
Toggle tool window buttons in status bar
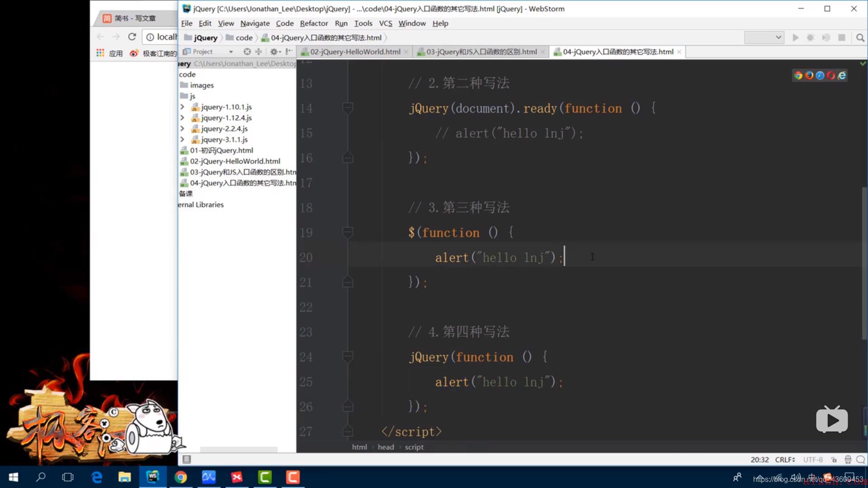(x=186, y=460)
